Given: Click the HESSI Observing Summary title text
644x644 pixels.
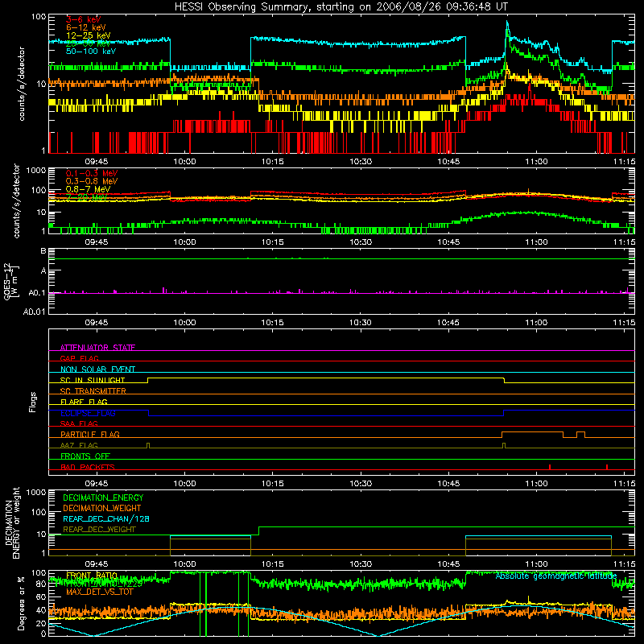Looking at the screenshot, I should [341, 6].
